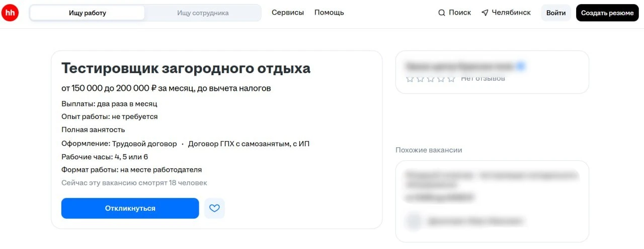
Task: Open the Сервисы menu
Action: (x=288, y=13)
